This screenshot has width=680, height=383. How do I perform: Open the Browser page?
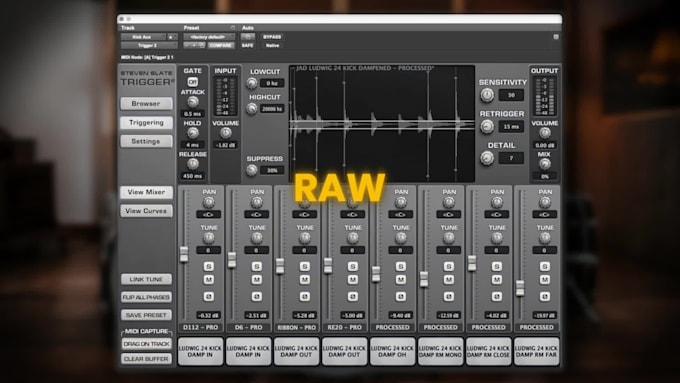tap(146, 104)
